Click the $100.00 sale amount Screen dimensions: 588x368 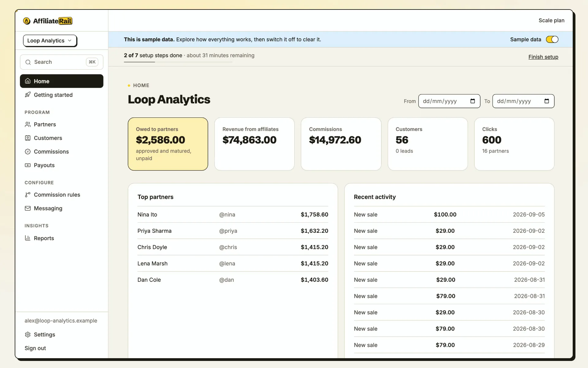pos(445,214)
